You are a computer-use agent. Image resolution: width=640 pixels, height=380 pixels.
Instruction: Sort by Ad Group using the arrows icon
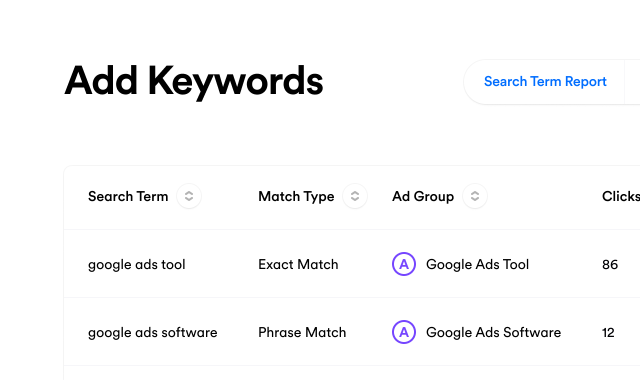click(475, 196)
